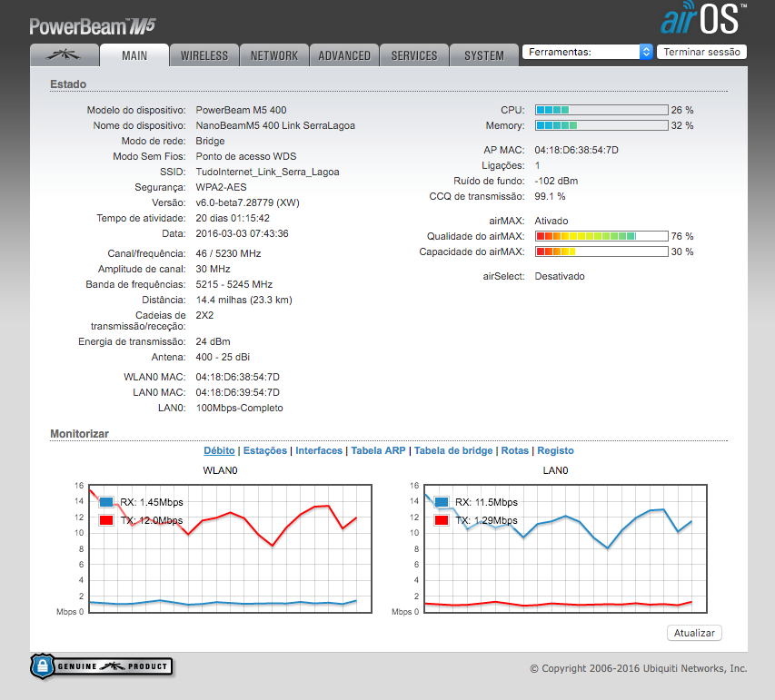The width and height of the screenshot is (775, 700).
Task: Click the Genuine Product badge
Action: 102,665
